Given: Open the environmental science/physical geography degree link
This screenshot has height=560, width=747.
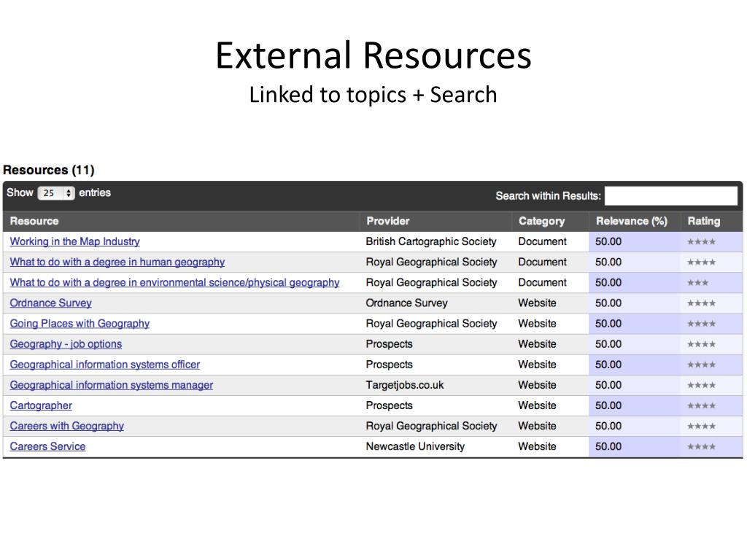Looking at the screenshot, I should pos(174,282).
